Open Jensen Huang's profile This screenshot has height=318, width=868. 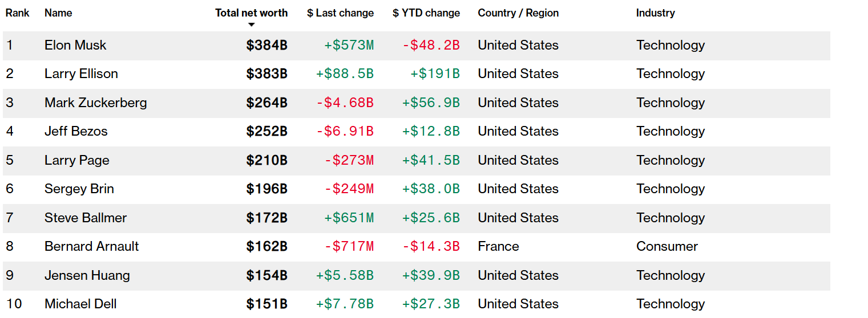pos(87,275)
